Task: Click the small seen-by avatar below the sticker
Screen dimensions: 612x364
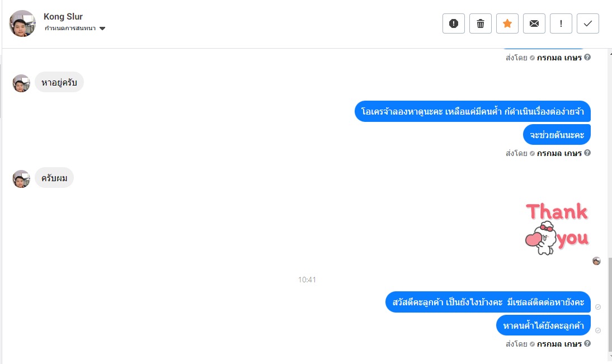Action: [x=596, y=261]
